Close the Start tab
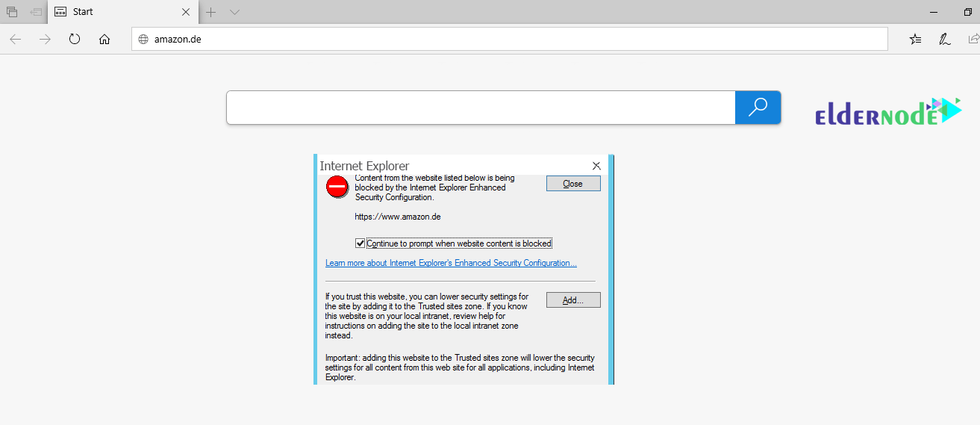 186,12
